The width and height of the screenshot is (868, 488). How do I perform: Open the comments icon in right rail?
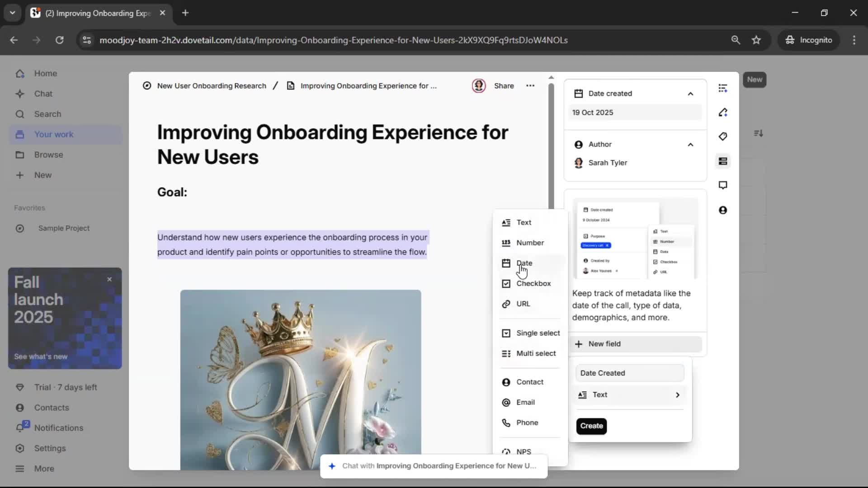tap(723, 185)
